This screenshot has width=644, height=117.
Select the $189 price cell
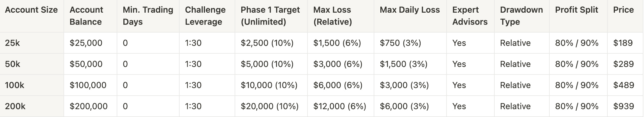tap(623, 43)
